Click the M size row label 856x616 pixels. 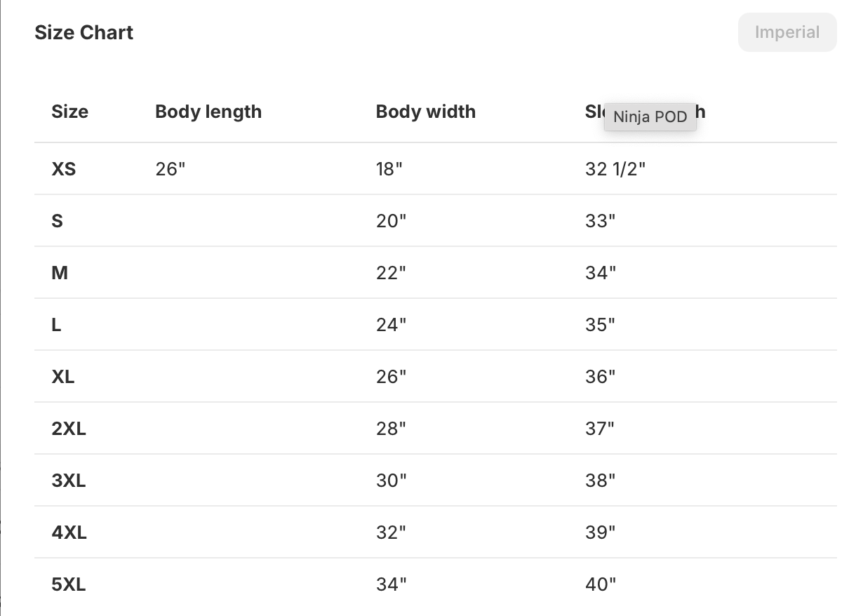(60, 273)
